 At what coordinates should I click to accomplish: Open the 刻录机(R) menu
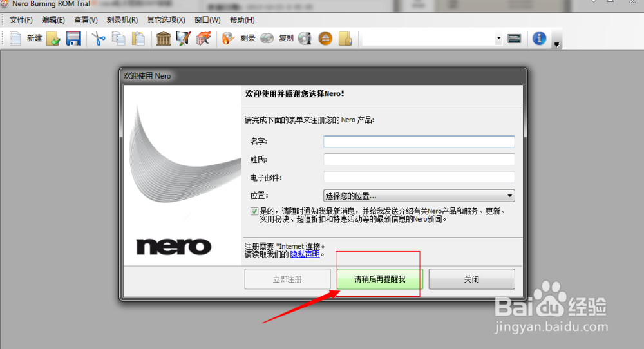[x=122, y=20]
